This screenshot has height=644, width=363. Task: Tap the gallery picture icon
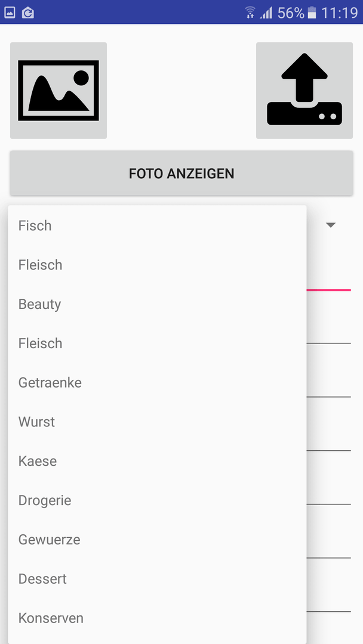[x=59, y=91]
